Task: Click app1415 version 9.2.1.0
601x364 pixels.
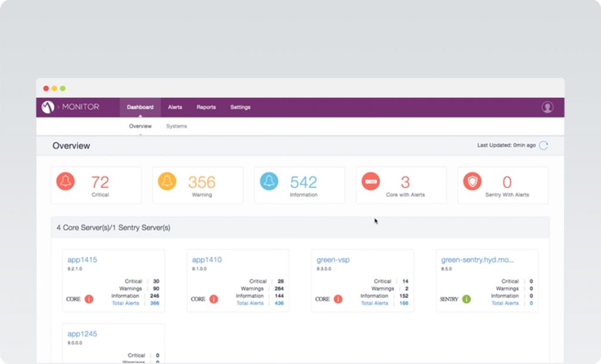Action: (x=75, y=268)
